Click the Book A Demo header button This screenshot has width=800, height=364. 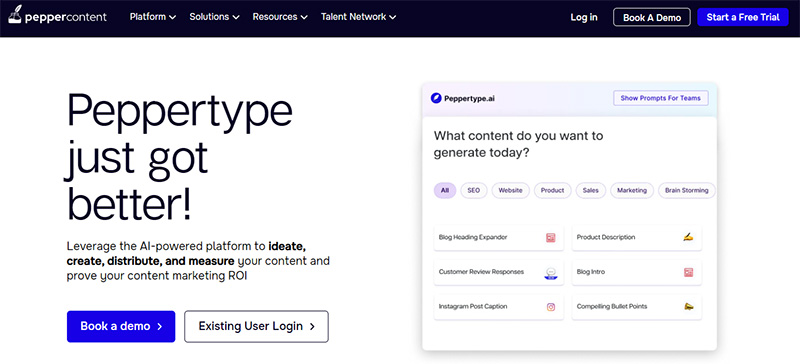[652, 17]
